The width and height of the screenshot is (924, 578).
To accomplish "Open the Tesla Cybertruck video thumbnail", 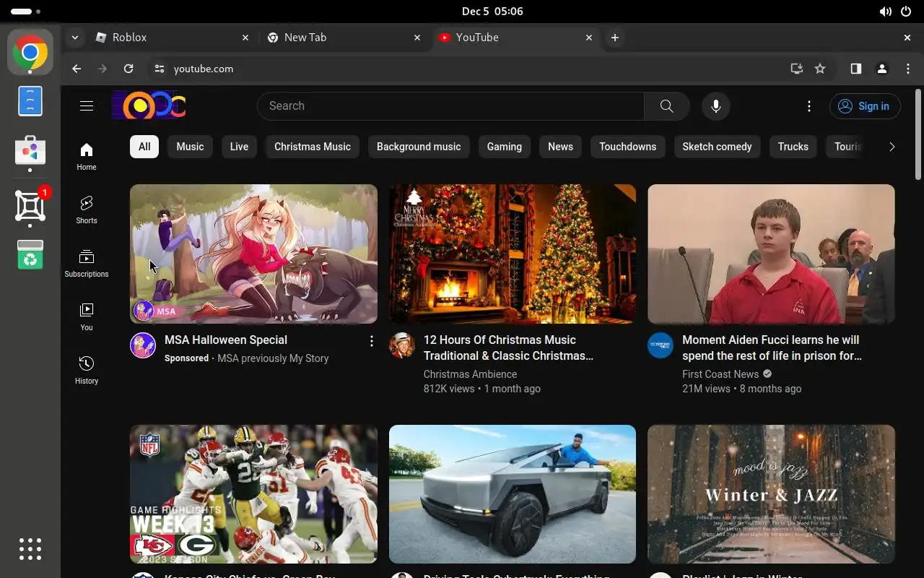I will coord(513,494).
